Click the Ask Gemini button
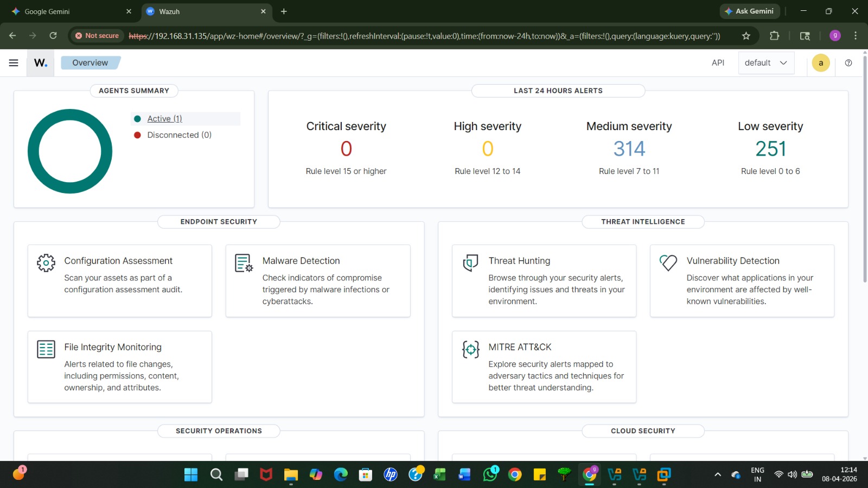 750,11
